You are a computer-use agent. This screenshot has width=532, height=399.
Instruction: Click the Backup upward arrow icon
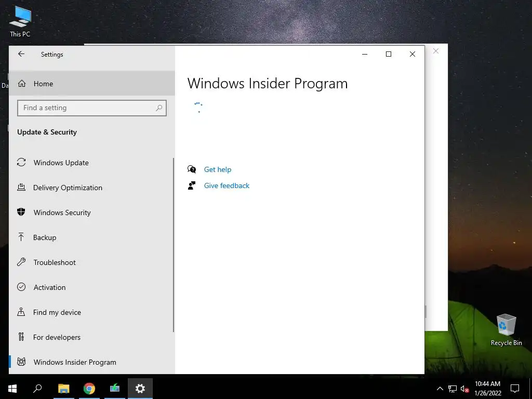[21, 237]
